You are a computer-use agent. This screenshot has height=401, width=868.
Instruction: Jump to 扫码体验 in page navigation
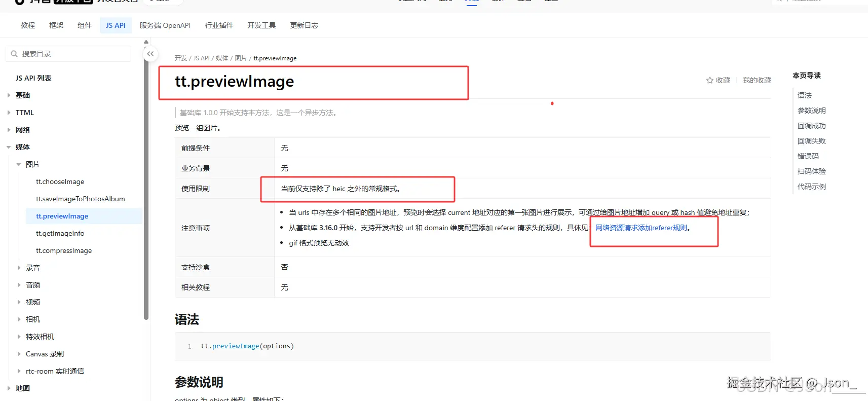pyautogui.click(x=811, y=171)
